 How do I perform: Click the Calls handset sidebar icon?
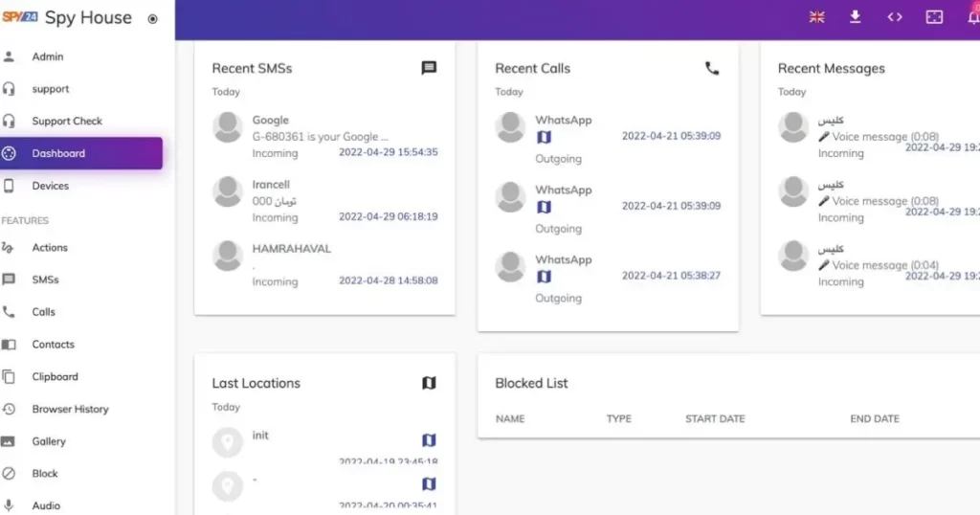(x=9, y=311)
